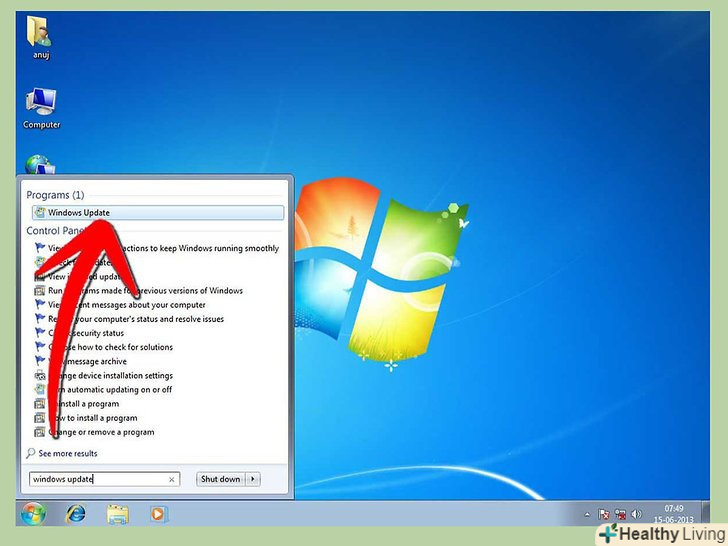Viewport: 728px width, 546px height.
Task: Click See more results link
Action: [68, 454]
